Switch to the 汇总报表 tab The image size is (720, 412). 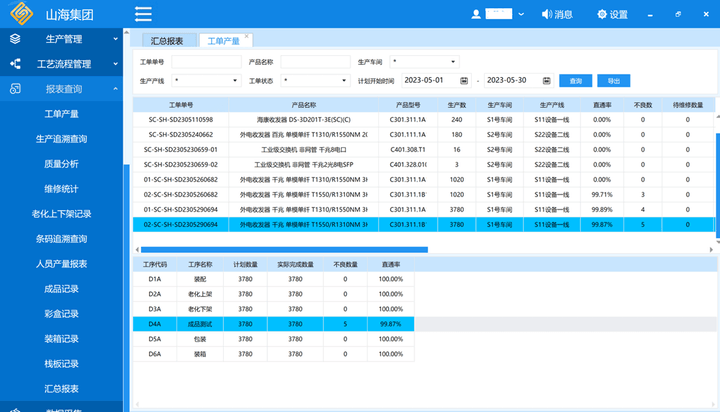(x=166, y=41)
